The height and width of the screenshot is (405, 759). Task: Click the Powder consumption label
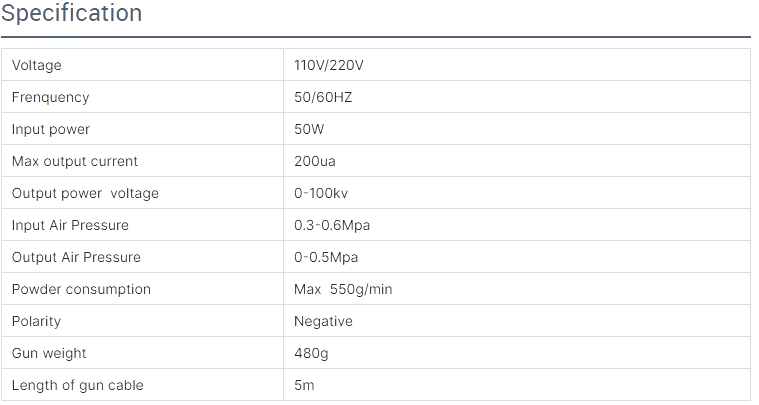pyautogui.click(x=81, y=289)
